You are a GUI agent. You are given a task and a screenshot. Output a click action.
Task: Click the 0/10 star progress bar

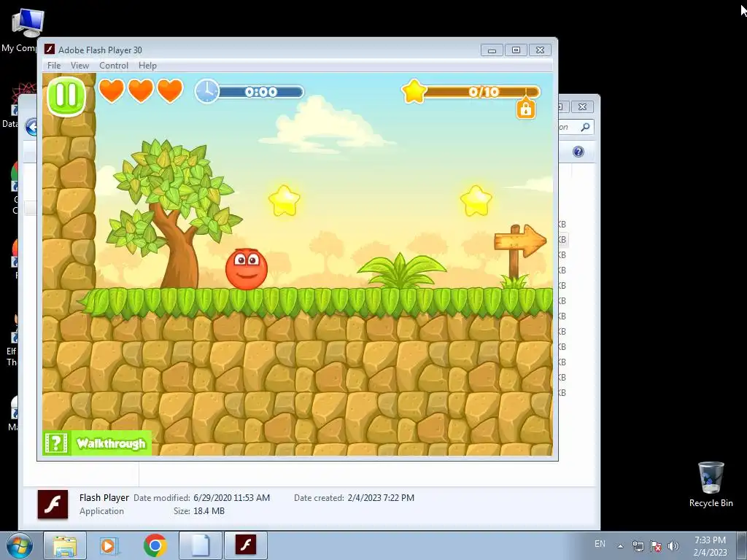482,91
